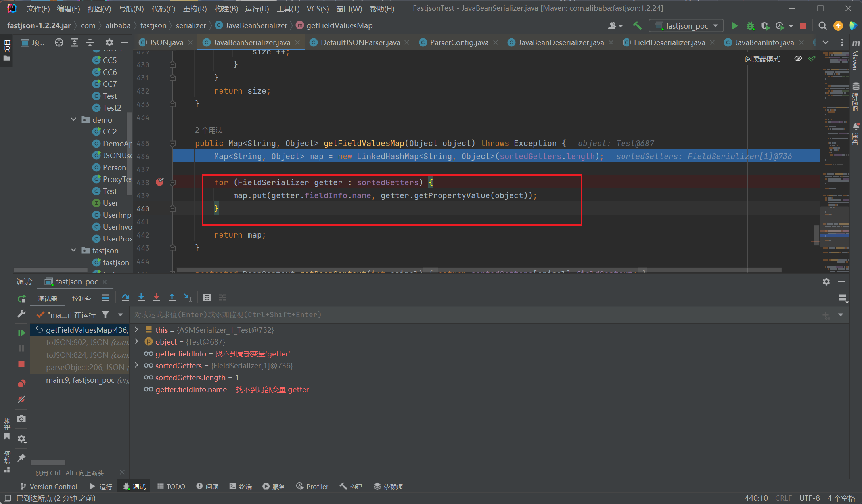Click Step Out debugger icon
Screen dimensions: 862x504
point(172,297)
